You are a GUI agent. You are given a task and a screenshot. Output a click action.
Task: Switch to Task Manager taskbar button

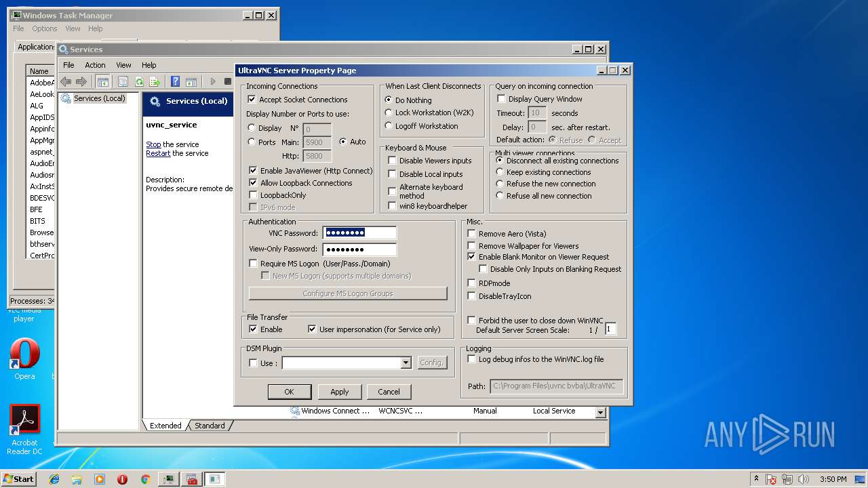pyautogui.click(x=169, y=479)
